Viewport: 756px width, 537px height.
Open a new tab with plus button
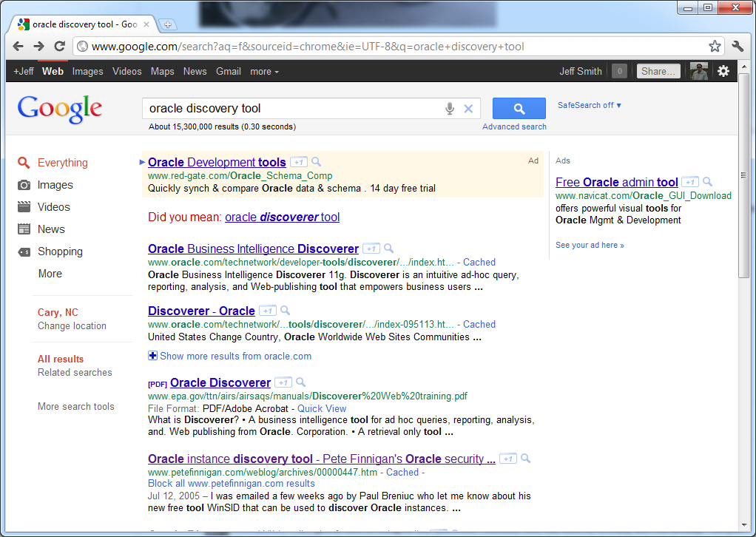click(167, 24)
